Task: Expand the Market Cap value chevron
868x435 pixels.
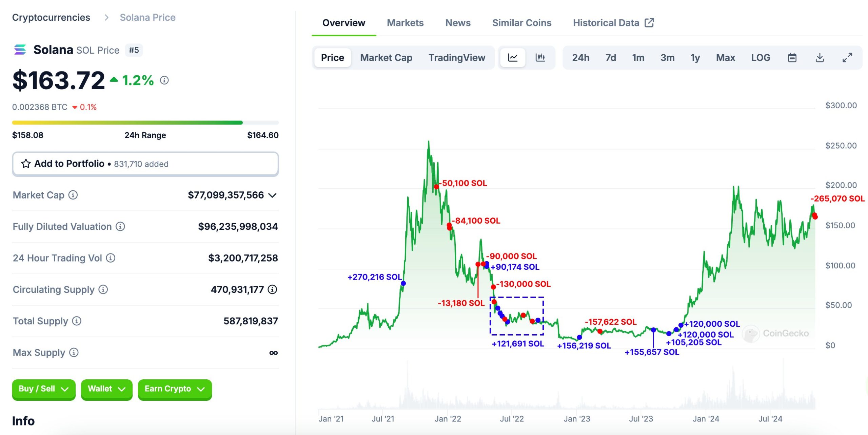Action: pos(273,195)
